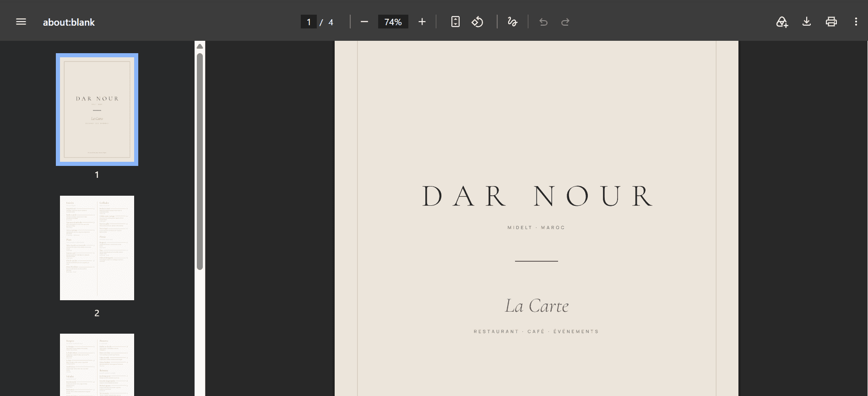This screenshot has width=868, height=396.
Task: Click the redo arrow icon
Action: click(565, 22)
